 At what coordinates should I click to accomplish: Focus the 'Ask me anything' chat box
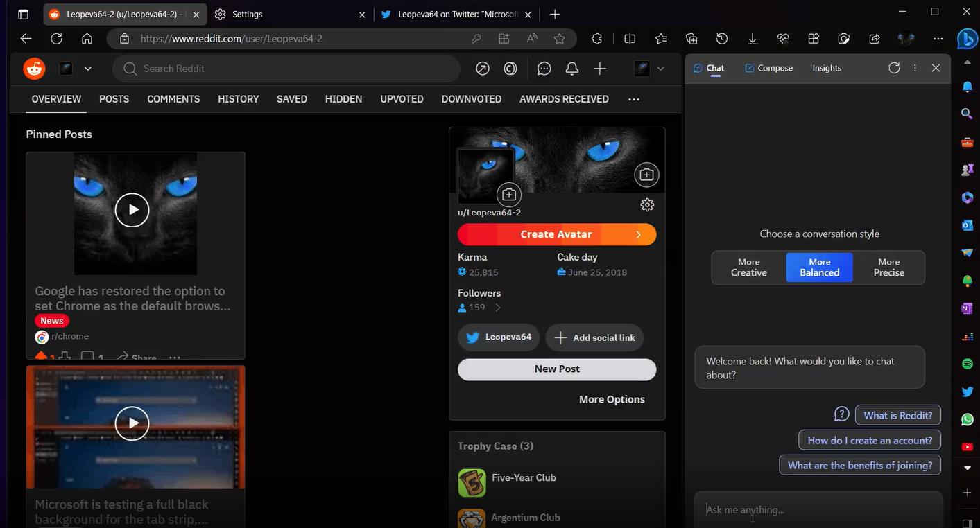(x=818, y=510)
